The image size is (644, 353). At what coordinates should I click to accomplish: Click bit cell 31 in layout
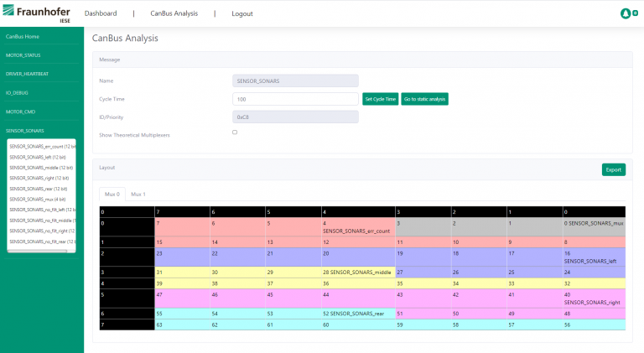coord(182,273)
